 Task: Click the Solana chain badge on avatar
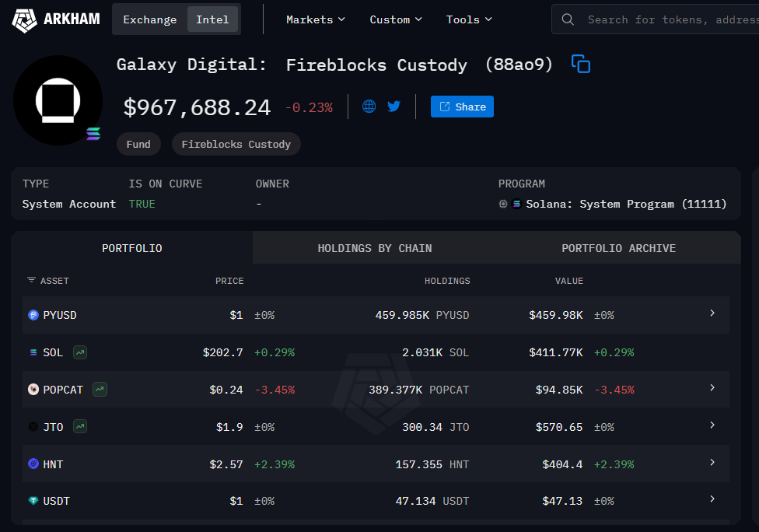click(93, 134)
